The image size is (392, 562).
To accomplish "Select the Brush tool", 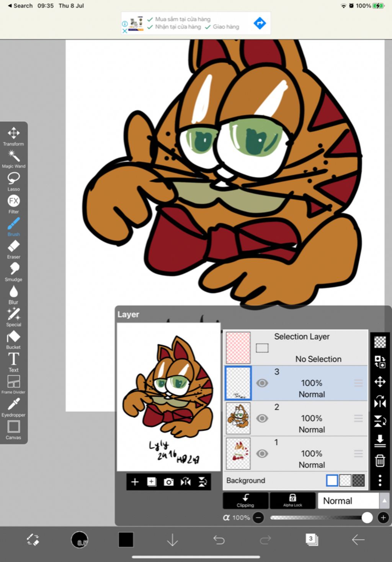I will pyautogui.click(x=13, y=227).
